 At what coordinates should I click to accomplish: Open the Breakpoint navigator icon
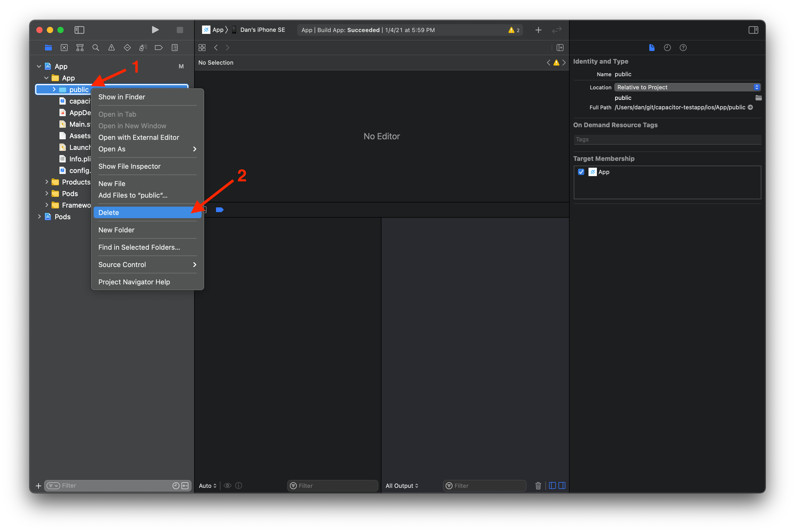159,48
